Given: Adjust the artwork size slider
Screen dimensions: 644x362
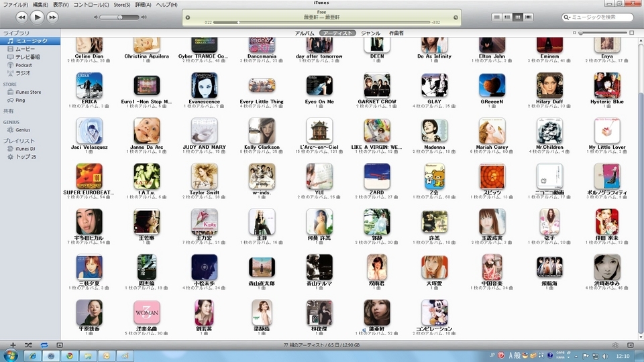Looking at the screenshot, I should pos(603,33).
